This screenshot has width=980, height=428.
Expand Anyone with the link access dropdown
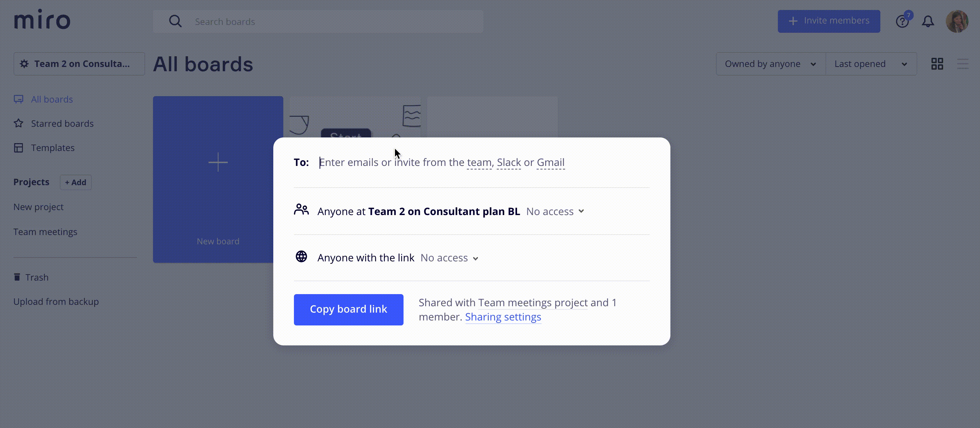coord(449,258)
